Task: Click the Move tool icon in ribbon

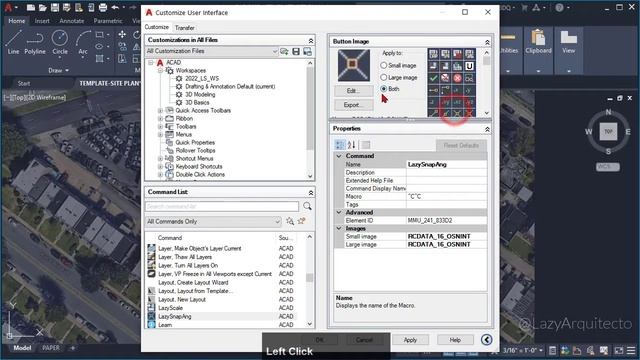Action: coord(122,35)
